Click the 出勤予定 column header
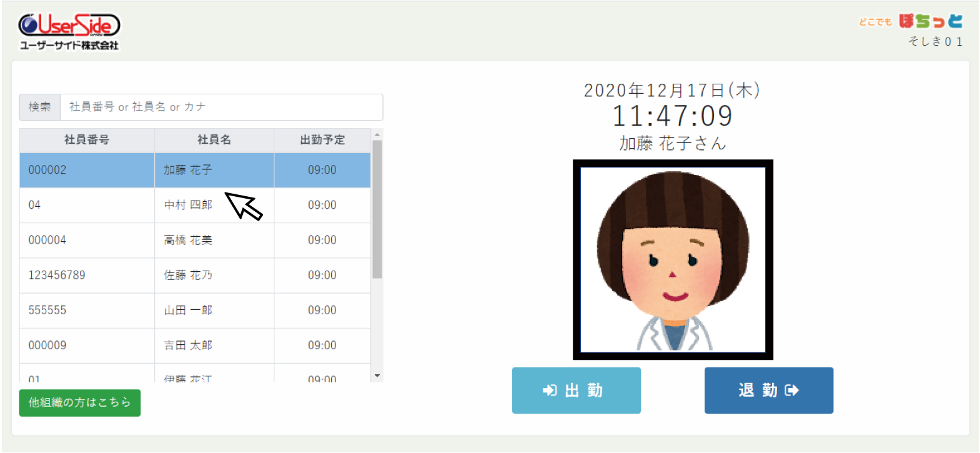Screen dimensions: 980x453 (322, 140)
